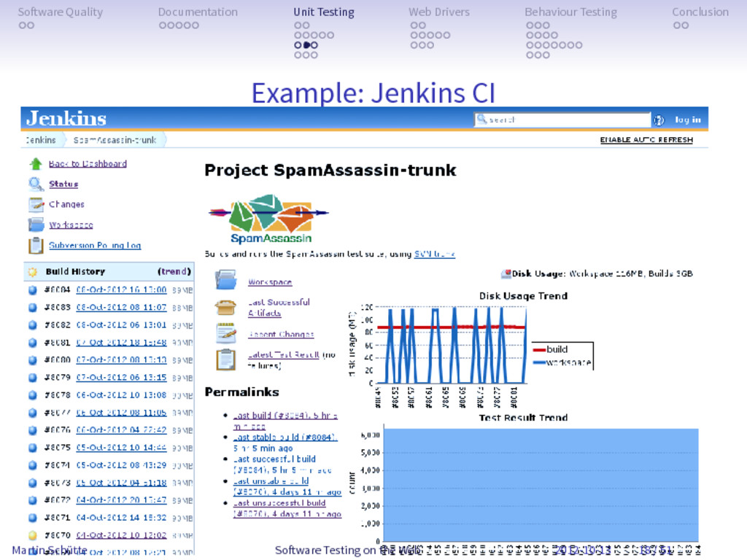This screenshot has height=560, width=747.
Task: Click the large Workspace folder icon in main panel
Action: point(226,279)
